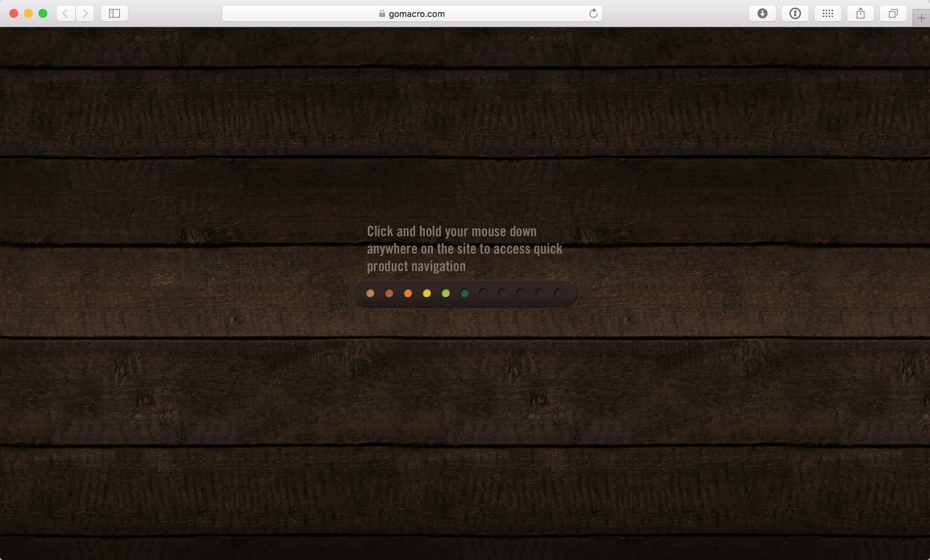Select the orange product dot
930x560 pixels.
[407, 293]
